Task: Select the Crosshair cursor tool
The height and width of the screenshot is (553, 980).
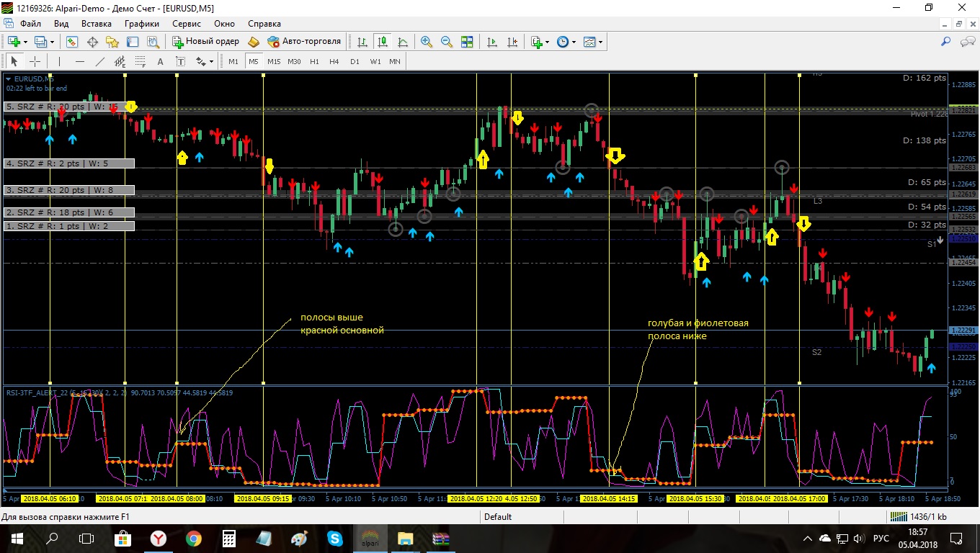Action: click(x=34, y=61)
